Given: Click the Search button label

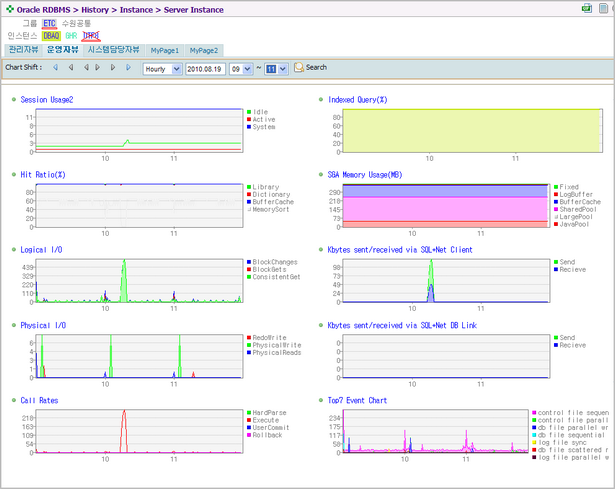Looking at the screenshot, I should [316, 67].
